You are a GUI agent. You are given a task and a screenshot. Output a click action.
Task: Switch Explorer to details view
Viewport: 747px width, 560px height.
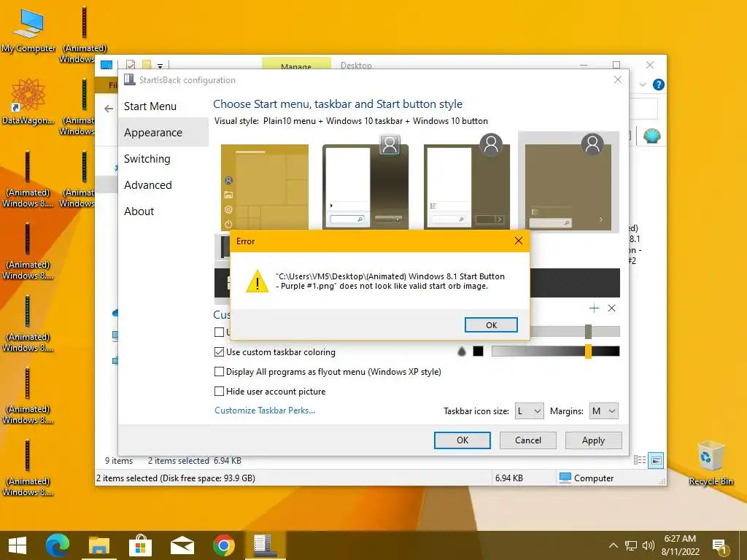point(640,460)
